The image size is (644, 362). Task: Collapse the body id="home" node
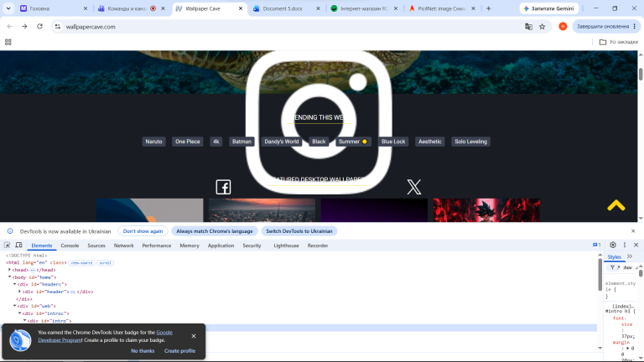pyautogui.click(x=9, y=277)
